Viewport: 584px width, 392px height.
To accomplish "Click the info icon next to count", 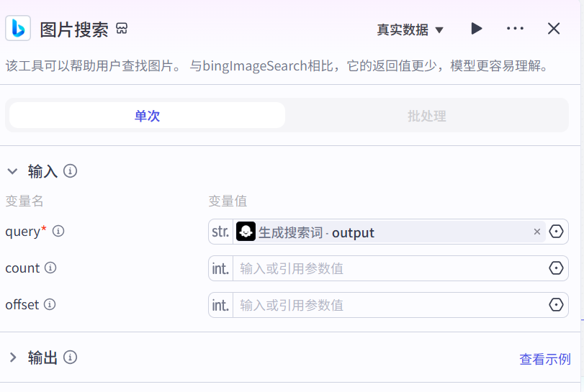I will click(50, 268).
